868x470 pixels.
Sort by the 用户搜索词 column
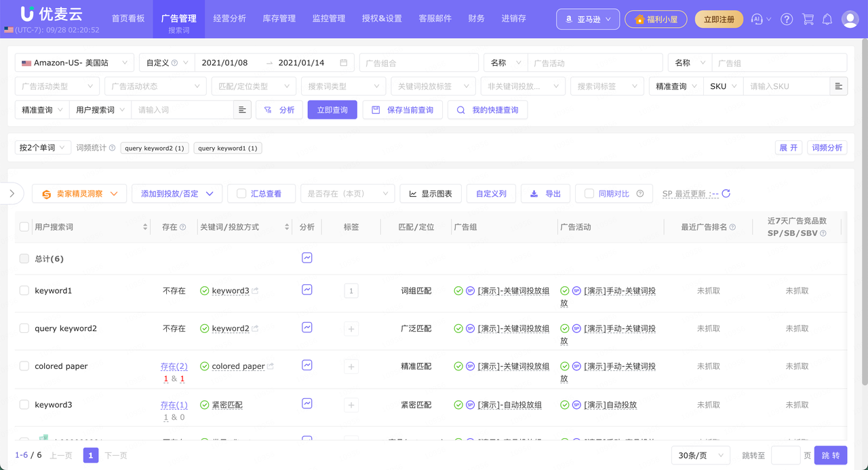pyautogui.click(x=145, y=227)
